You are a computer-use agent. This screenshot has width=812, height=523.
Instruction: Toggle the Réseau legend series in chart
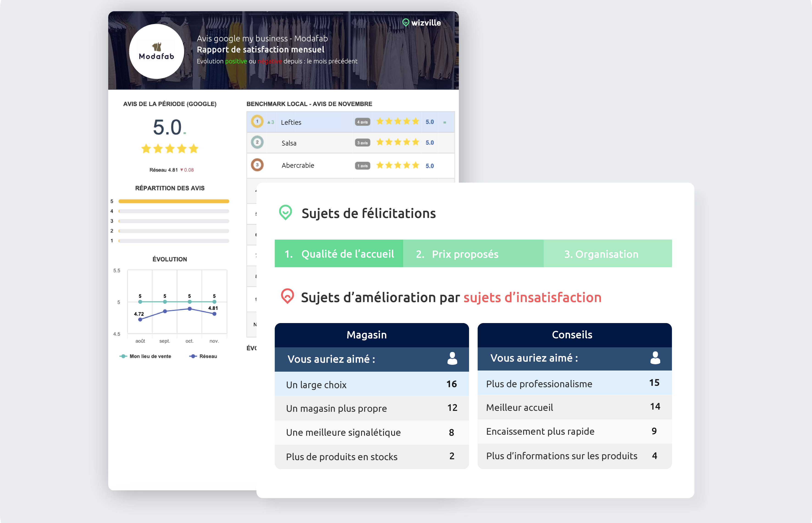203,356
